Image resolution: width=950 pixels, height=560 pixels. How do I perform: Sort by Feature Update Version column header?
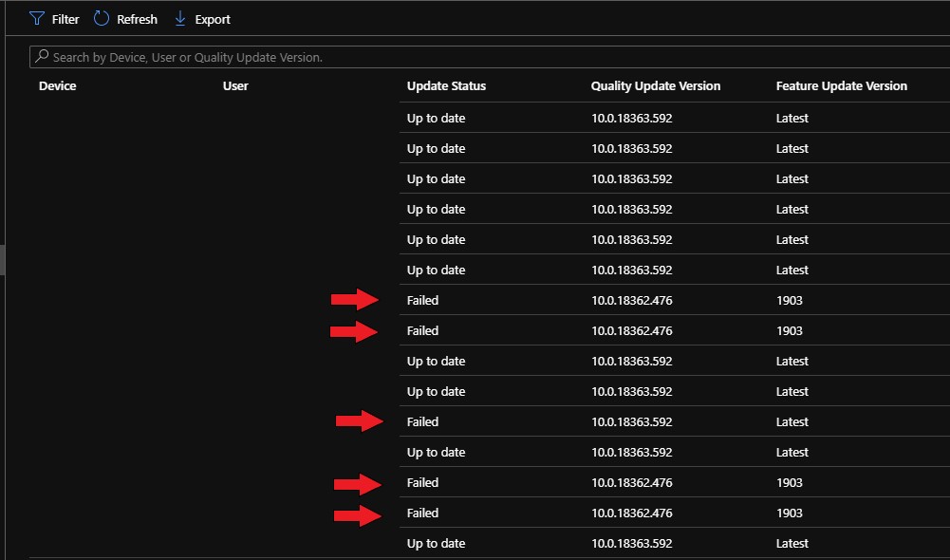click(842, 86)
